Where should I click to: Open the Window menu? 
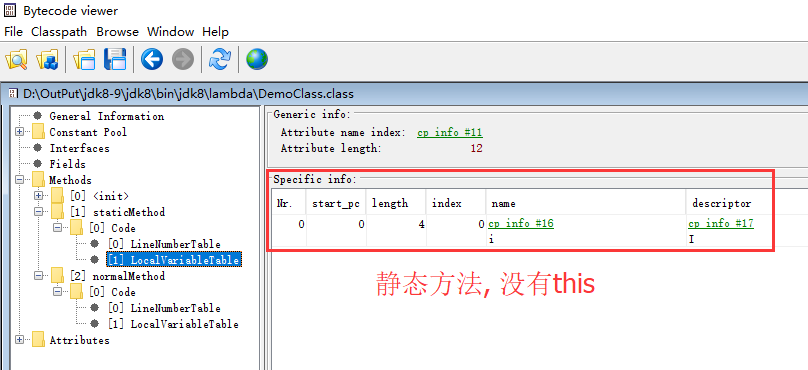click(170, 32)
